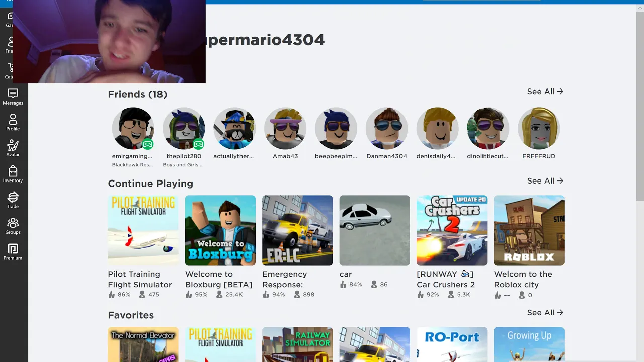644x362 pixels.
Task: Open Car Crushers 2 game thumbnail
Action: click(x=452, y=230)
